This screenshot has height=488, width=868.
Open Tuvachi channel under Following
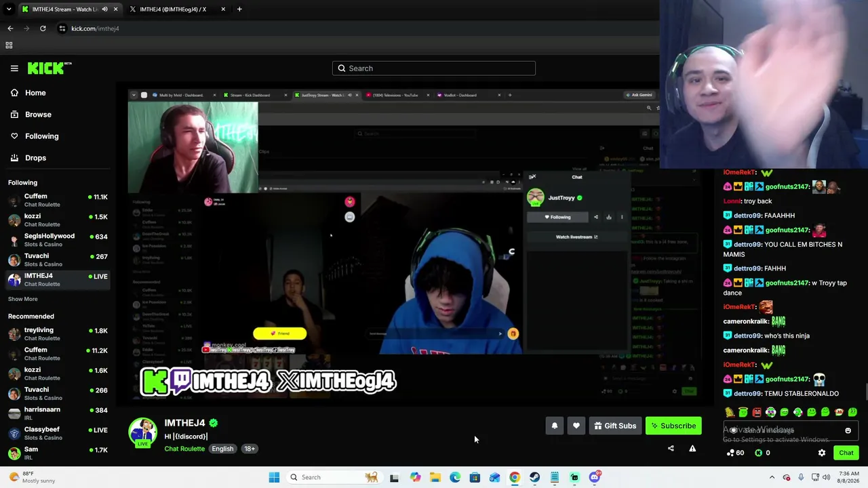(58, 260)
